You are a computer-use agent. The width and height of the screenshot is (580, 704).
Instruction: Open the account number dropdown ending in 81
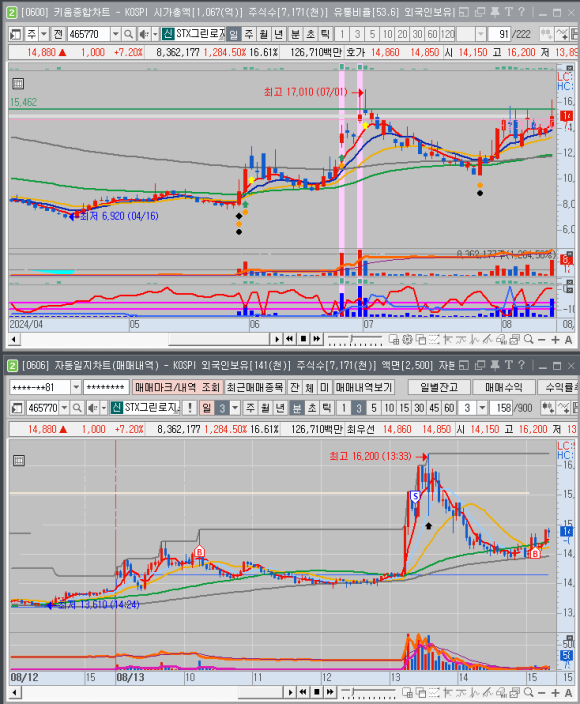point(76,387)
